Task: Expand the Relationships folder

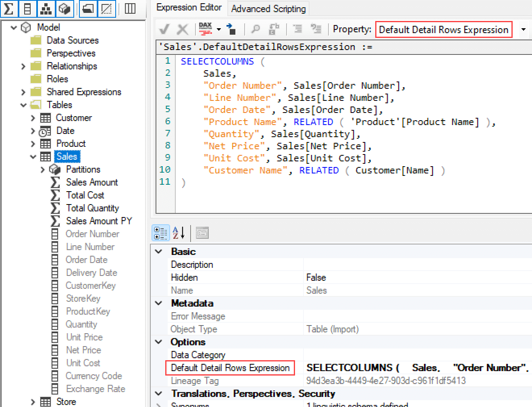Action: click(23, 66)
